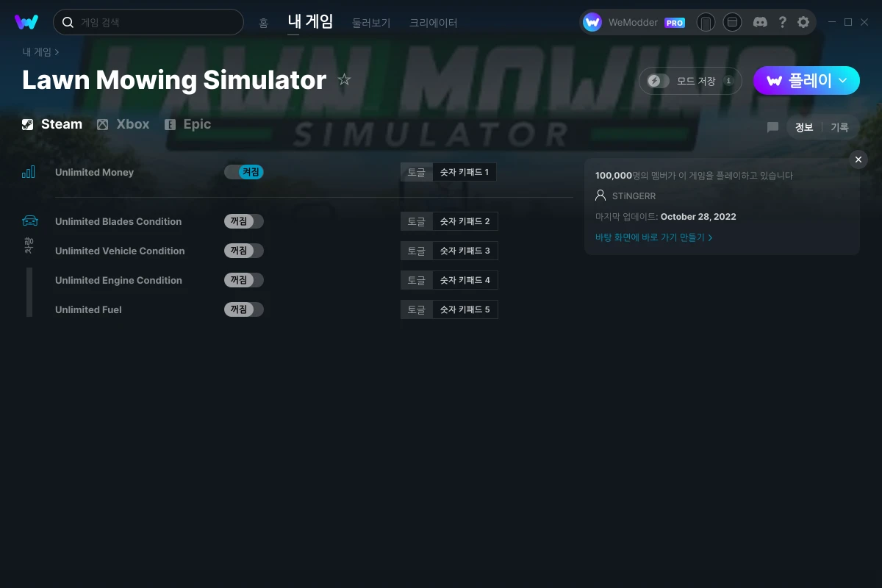The image size is (882, 588).
Task: Open the 내 게임 tab
Action: point(310,21)
